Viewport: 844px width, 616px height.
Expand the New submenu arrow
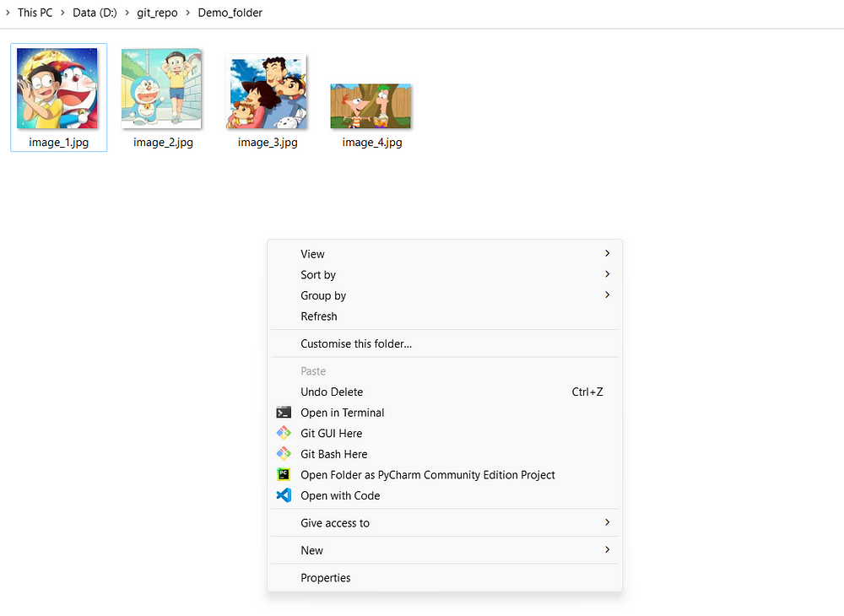click(x=607, y=550)
